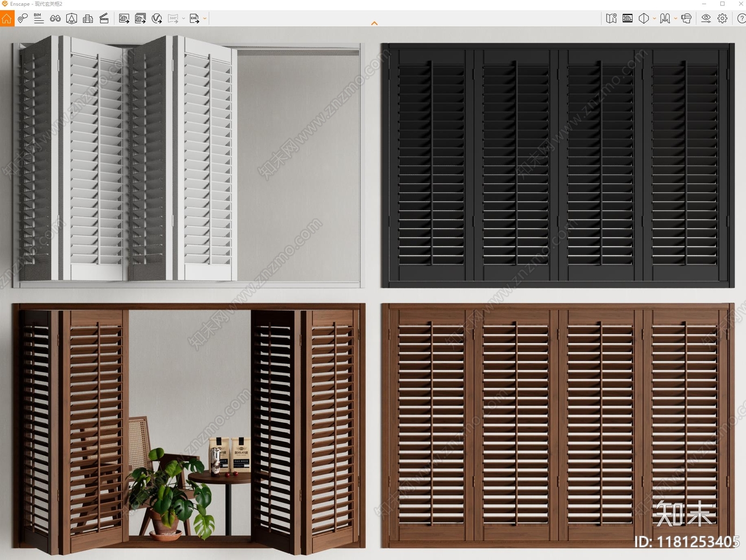Open the Collaborative Annotations tool
The width and height of the screenshot is (746, 560).
click(x=23, y=19)
